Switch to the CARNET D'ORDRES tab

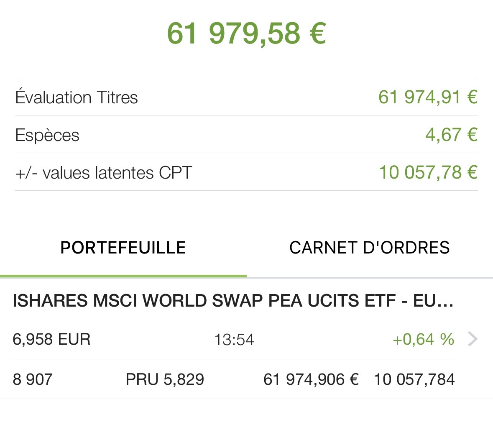click(x=369, y=248)
